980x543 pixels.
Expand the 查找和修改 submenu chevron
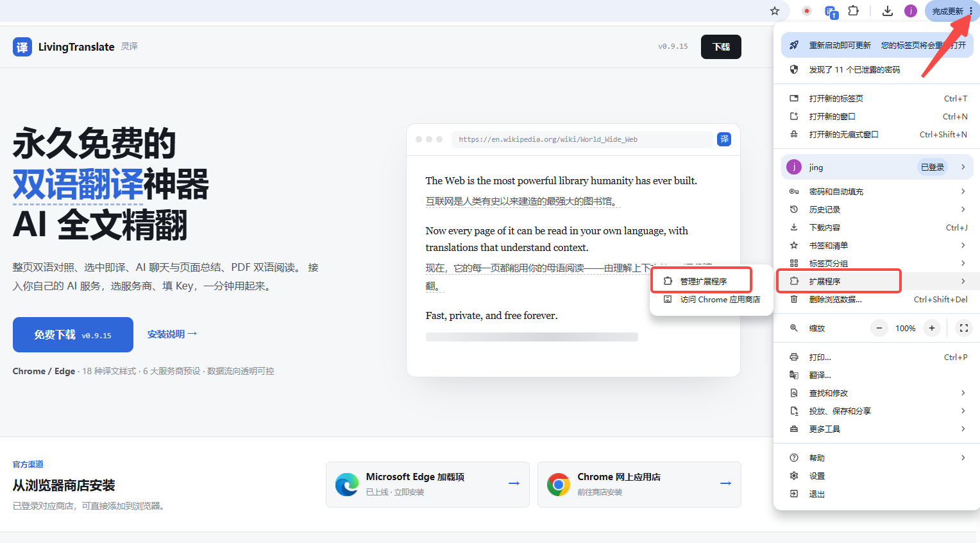[963, 393]
